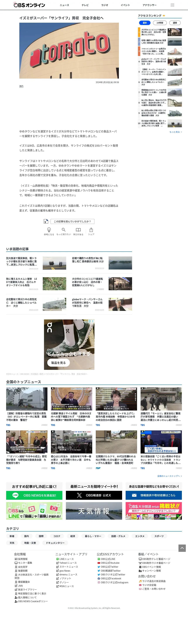The height and width of the screenshot is (644, 188).
Task: Select the 経済 category chip
Action: [73, 536]
